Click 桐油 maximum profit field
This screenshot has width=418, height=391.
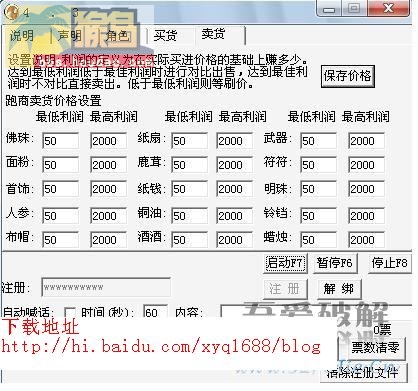pyautogui.click(x=234, y=216)
